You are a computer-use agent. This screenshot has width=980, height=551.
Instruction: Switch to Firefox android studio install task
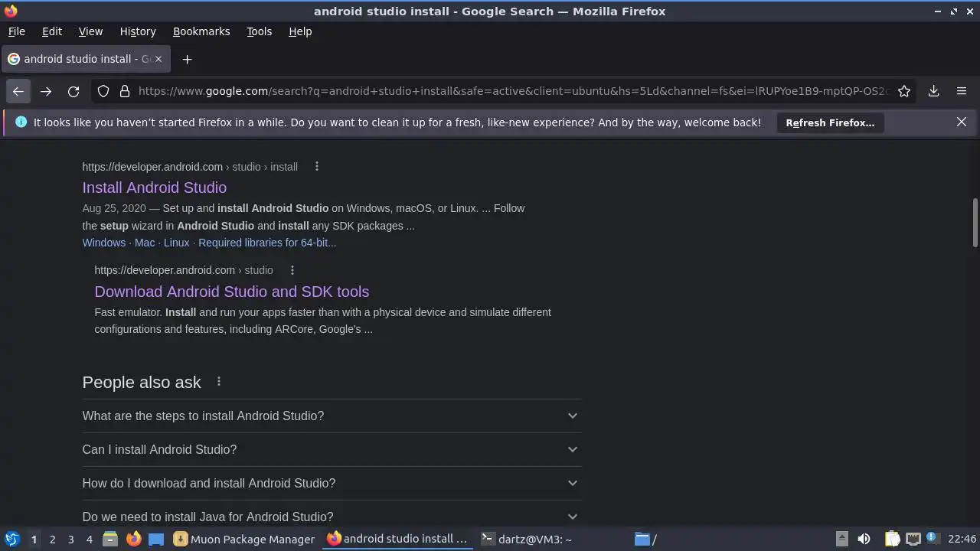pyautogui.click(x=398, y=539)
